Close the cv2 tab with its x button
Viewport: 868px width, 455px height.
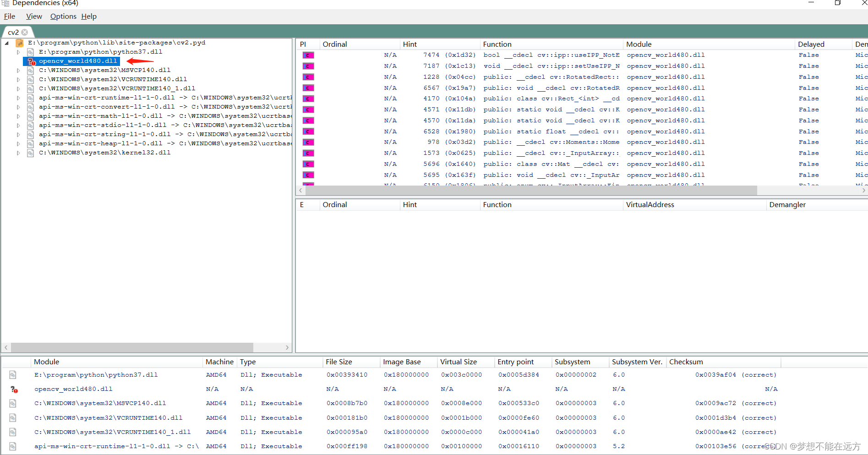24,32
